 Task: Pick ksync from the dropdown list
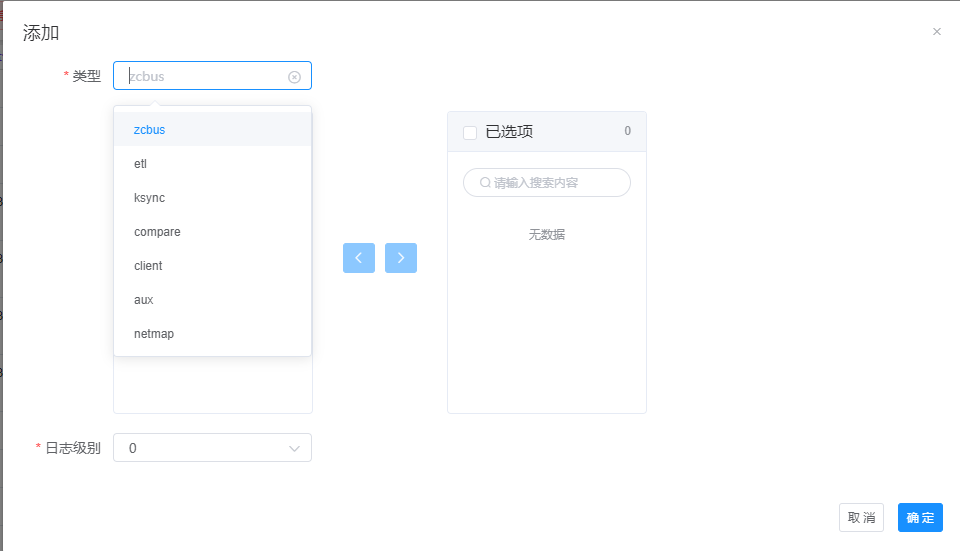[149, 198]
